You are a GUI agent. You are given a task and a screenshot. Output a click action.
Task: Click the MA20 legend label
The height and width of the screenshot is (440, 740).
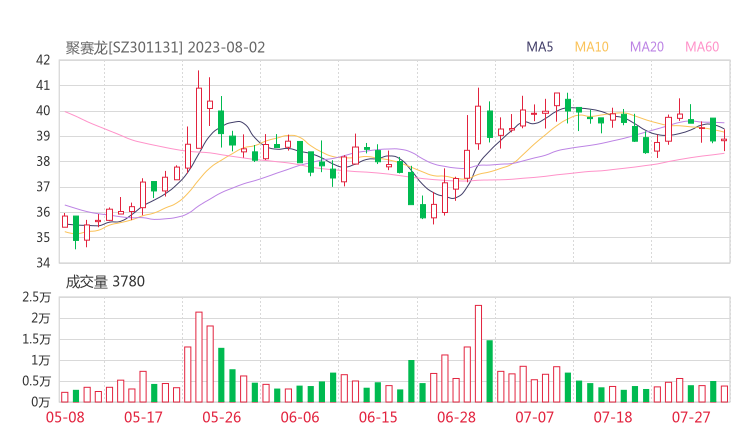click(x=647, y=47)
